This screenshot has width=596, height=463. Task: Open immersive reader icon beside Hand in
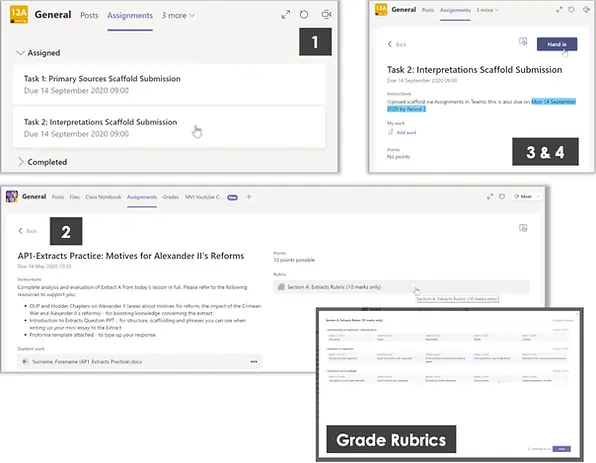coord(523,41)
